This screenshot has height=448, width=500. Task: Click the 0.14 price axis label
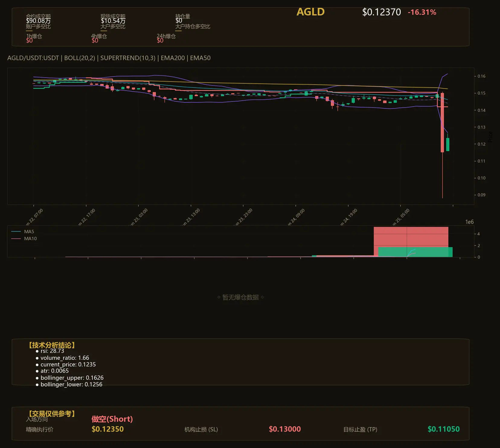tap(481, 110)
